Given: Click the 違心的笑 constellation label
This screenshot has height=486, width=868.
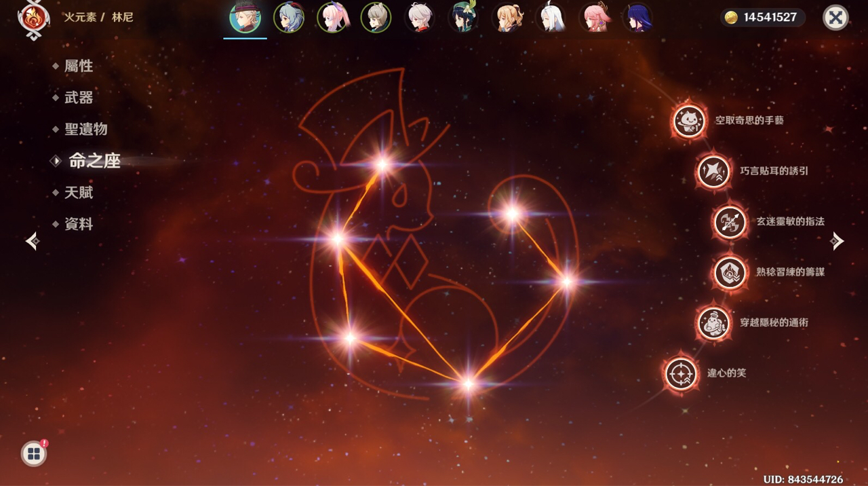Looking at the screenshot, I should [x=726, y=373].
